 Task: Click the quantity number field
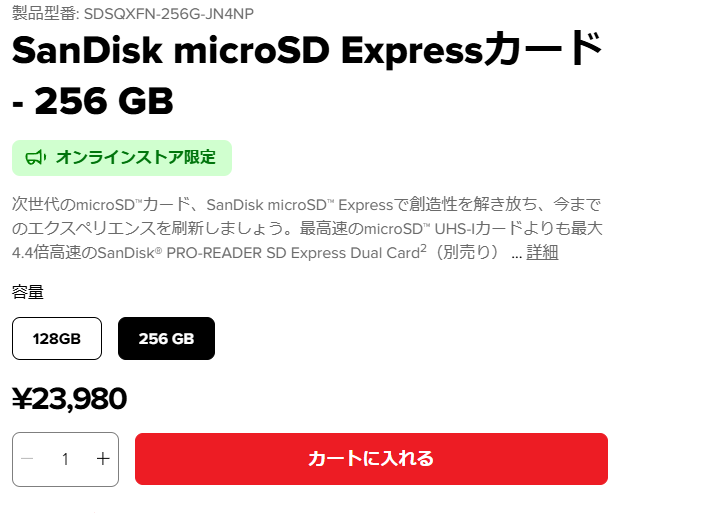click(65, 459)
